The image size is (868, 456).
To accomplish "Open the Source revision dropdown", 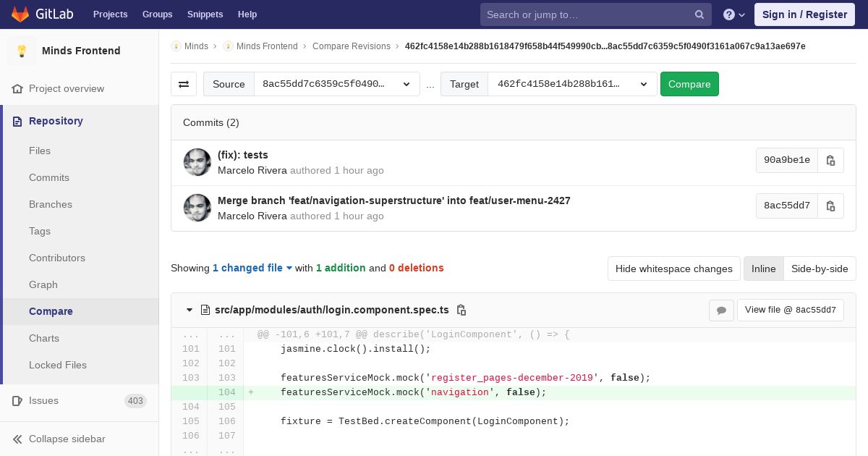I will (x=336, y=84).
